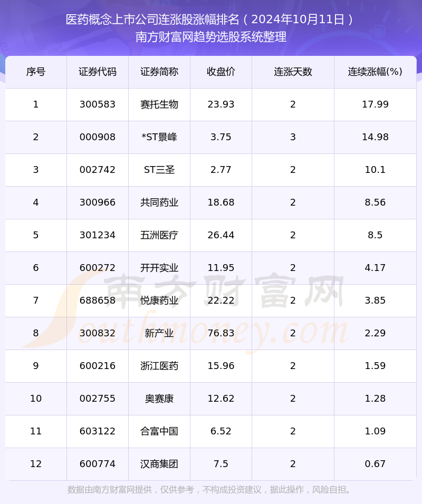This screenshot has height=504, width=422.
Task: Select stock name 悦康药业
Action: (159, 301)
